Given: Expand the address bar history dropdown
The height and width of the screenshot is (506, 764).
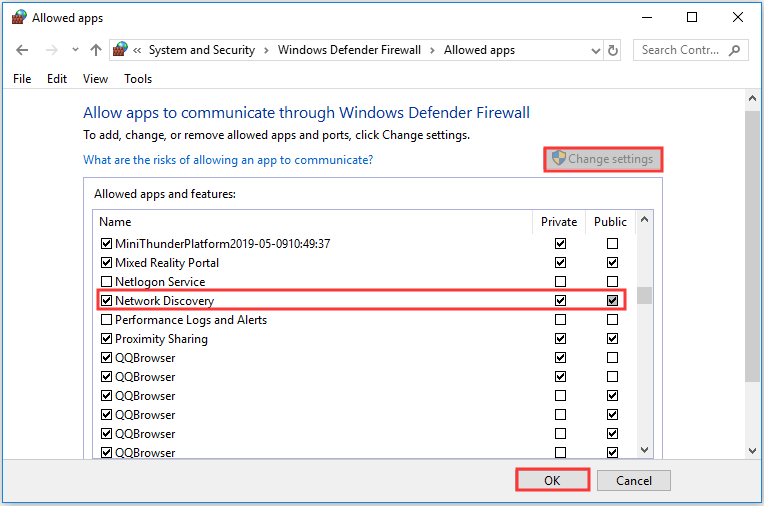Looking at the screenshot, I should [595, 51].
